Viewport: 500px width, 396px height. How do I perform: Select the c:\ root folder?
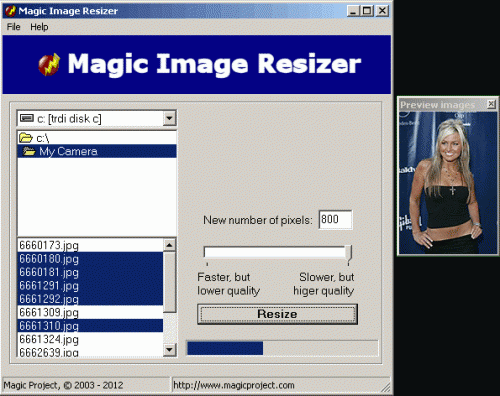[97, 138]
